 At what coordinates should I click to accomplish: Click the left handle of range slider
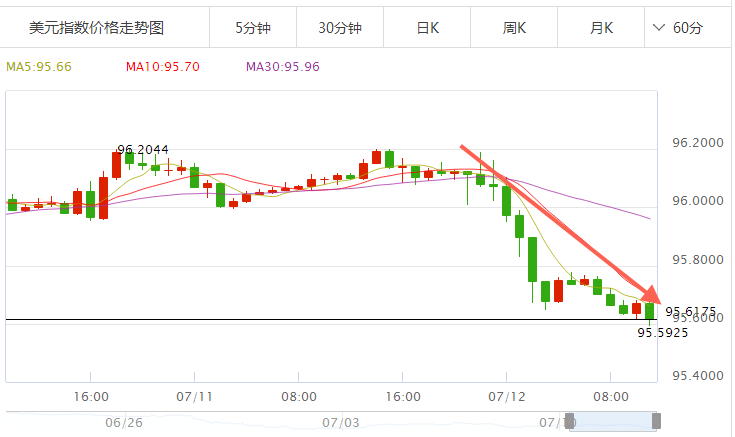coord(570,421)
